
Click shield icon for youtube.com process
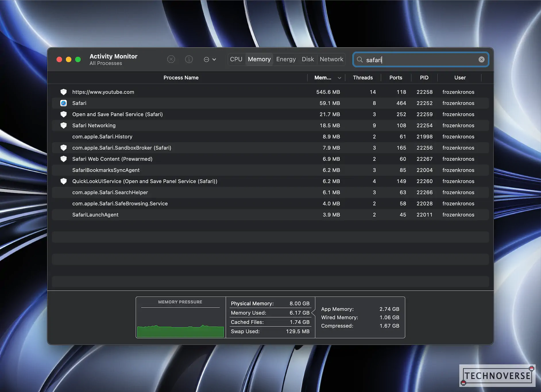pos(63,92)
